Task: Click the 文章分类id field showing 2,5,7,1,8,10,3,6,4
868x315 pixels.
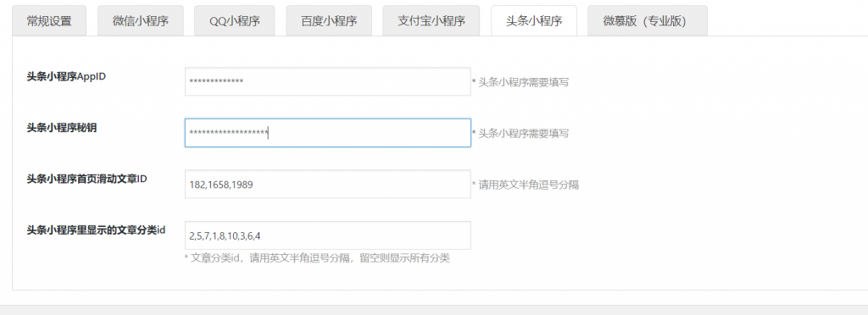Action: [328, 235]
